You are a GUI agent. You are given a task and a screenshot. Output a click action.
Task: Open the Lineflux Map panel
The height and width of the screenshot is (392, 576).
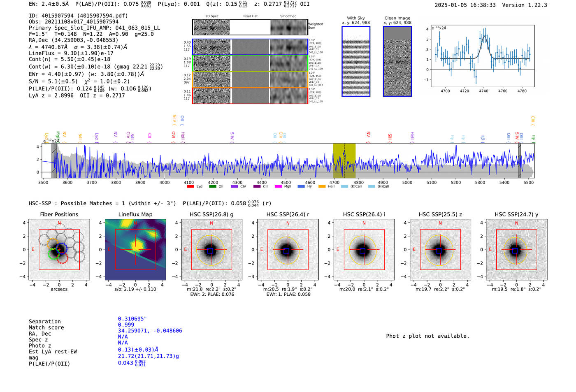pyautogui.click(x=135, y=250)
